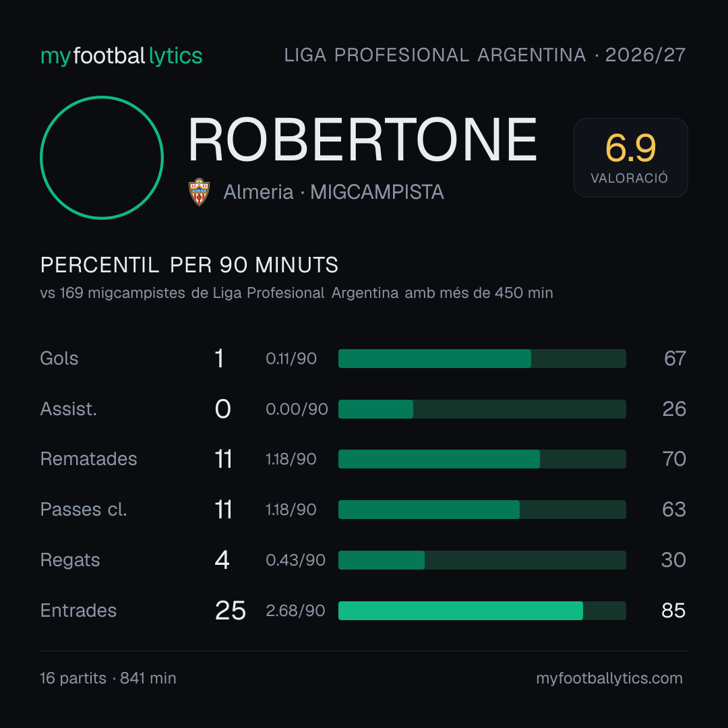Click the 85 percentile value for Entrades
728x728 pixels.
tap(673, 611)
